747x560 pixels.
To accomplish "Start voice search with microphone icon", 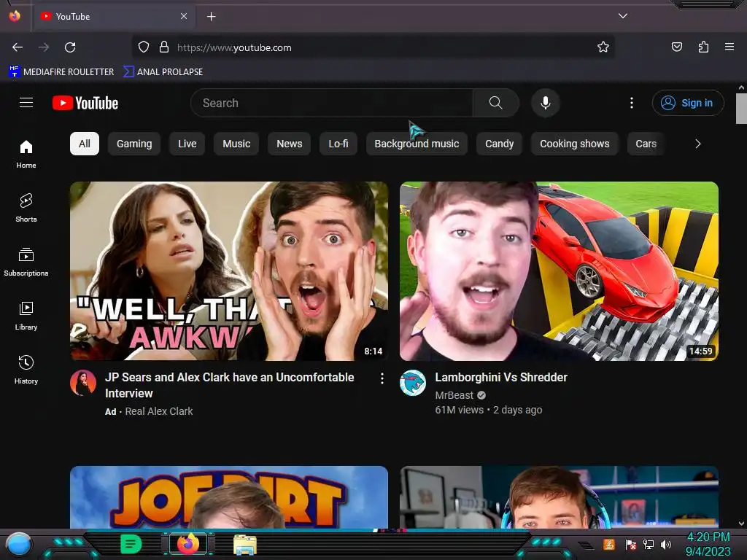I will pyautogui.click(x=546, y=103).
